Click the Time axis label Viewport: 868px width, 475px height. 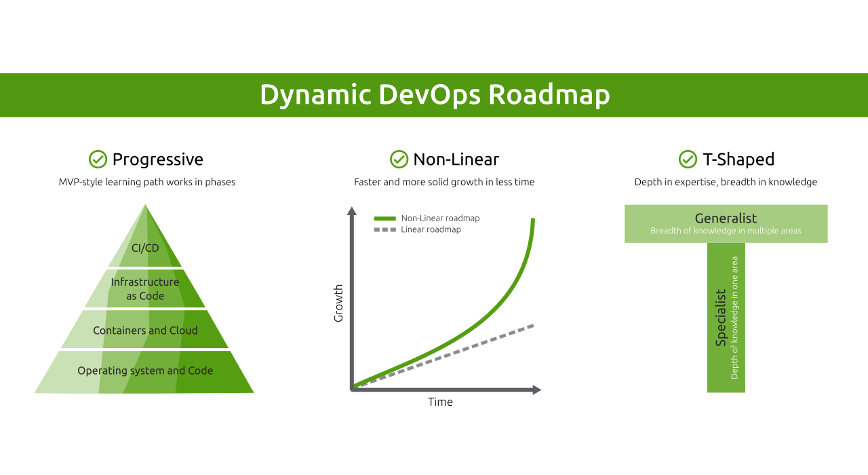440,402
